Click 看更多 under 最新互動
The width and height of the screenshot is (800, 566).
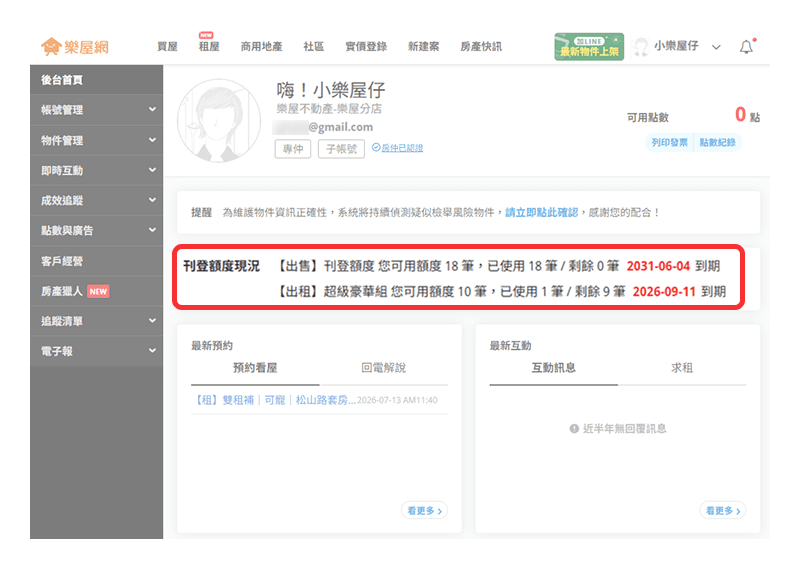click(723, 510)
